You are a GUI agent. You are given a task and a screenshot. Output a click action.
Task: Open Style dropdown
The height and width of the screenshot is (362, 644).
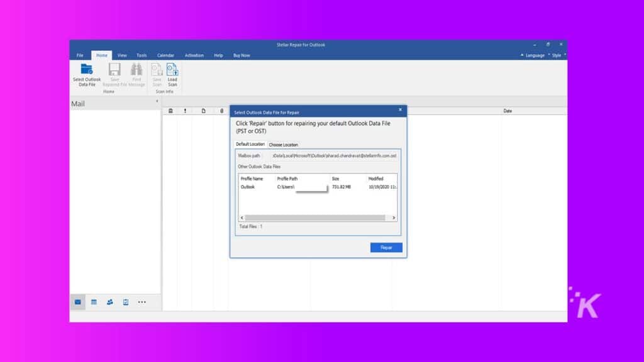tap(558, 55)
